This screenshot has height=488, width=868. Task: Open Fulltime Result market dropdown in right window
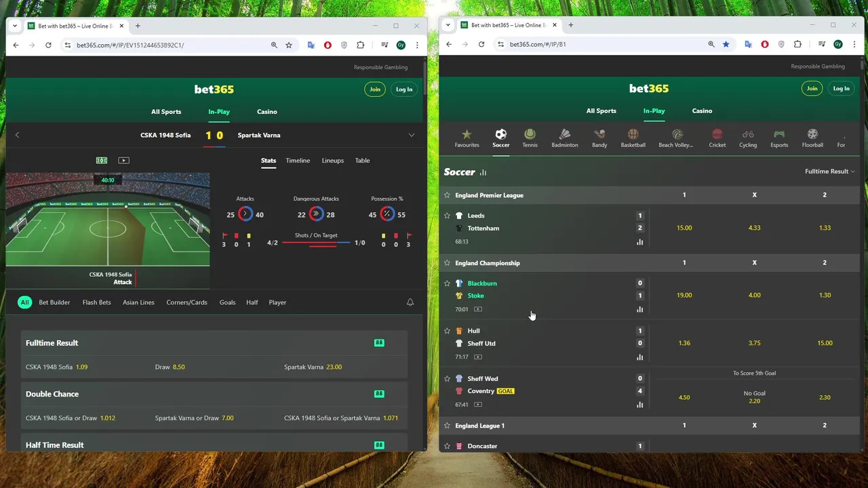829,171
